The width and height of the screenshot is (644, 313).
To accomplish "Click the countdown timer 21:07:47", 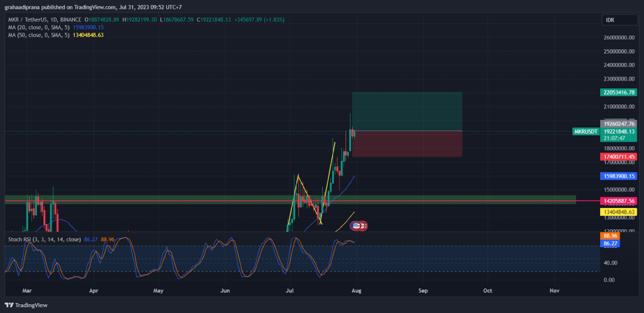I will coord(614,138).
